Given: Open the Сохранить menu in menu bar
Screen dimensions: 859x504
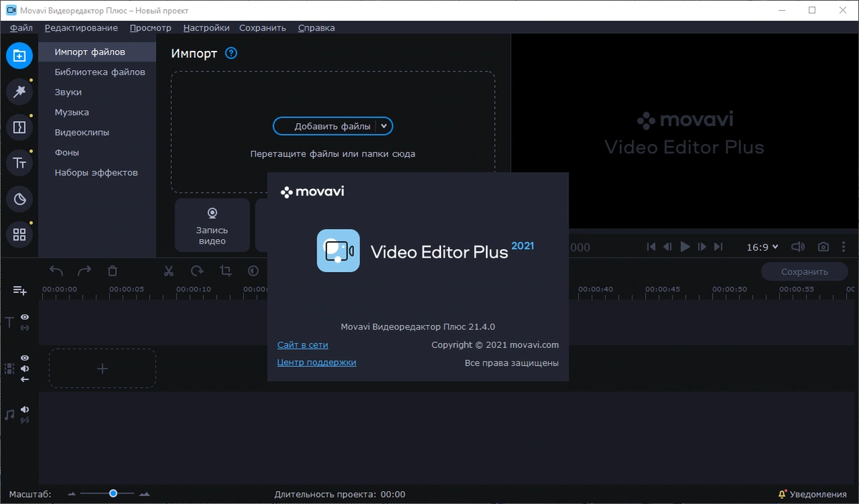Looking at the screenshot, I should (x=263, y=28).
